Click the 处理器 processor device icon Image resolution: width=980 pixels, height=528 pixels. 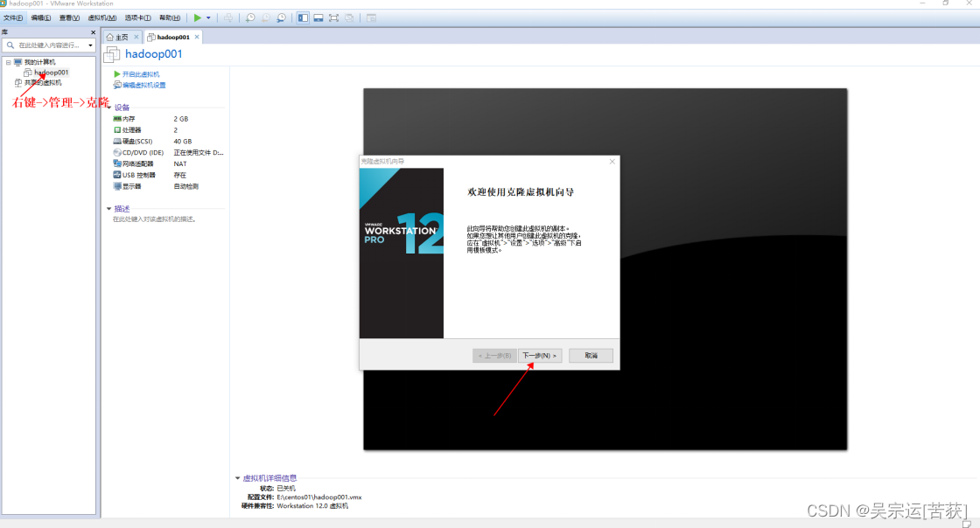click(117, 130)
